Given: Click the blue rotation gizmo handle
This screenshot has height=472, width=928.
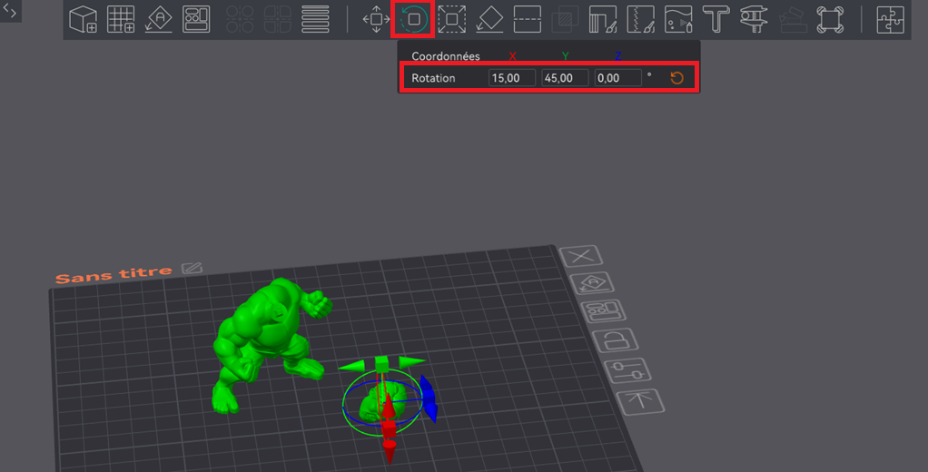Looking at the screenshot, I should (429, 397).
